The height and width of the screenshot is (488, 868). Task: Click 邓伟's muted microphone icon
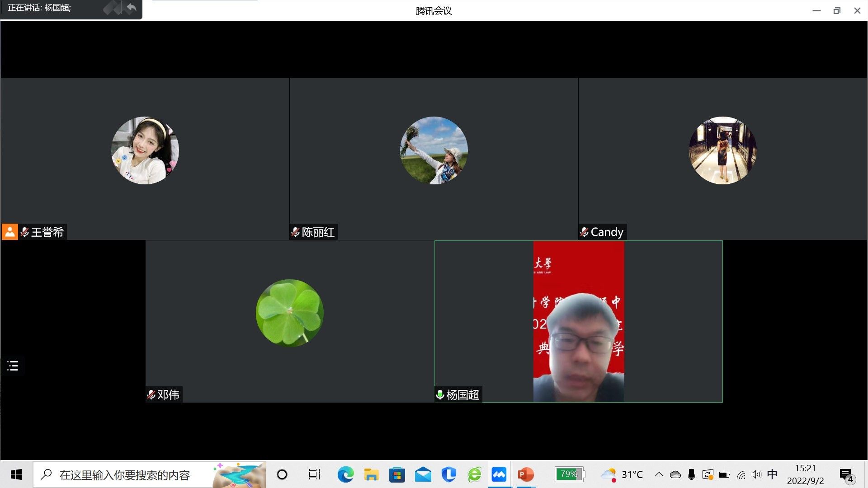click(x=151, y=394)
